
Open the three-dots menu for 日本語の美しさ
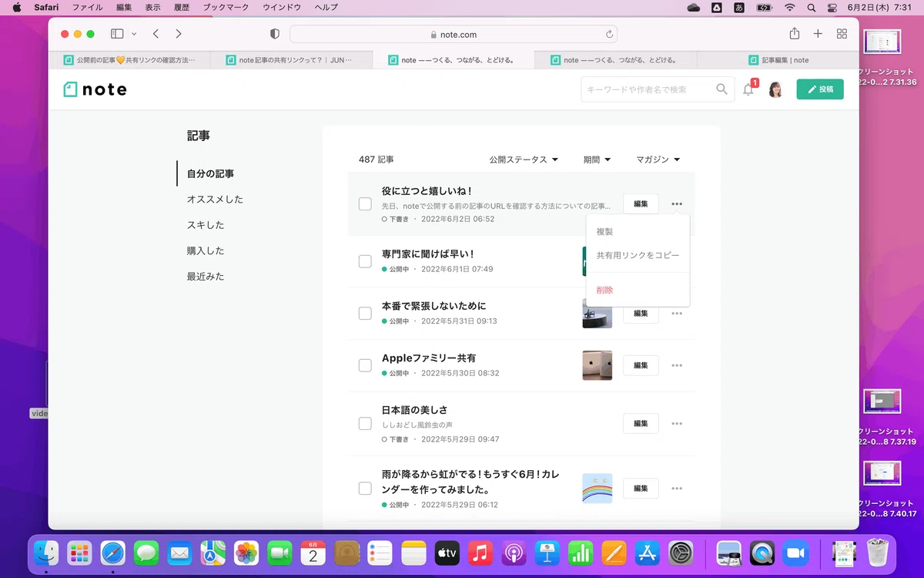point(677,424)
